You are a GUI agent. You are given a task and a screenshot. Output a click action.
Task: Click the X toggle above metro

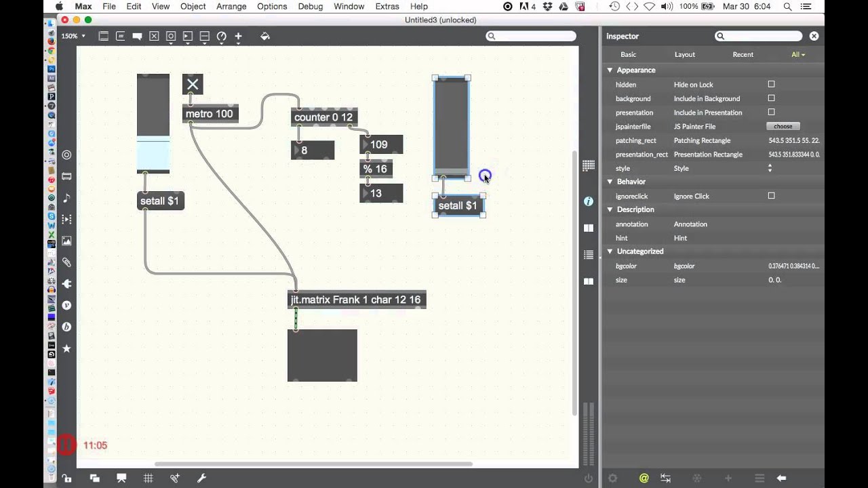click(x=193, y=85)
